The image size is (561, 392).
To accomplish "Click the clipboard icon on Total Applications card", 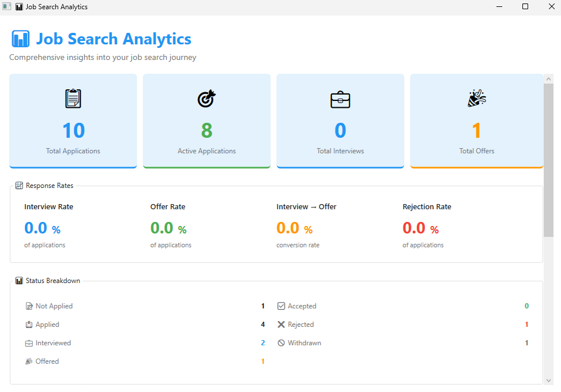I will [x=73, y=98].
